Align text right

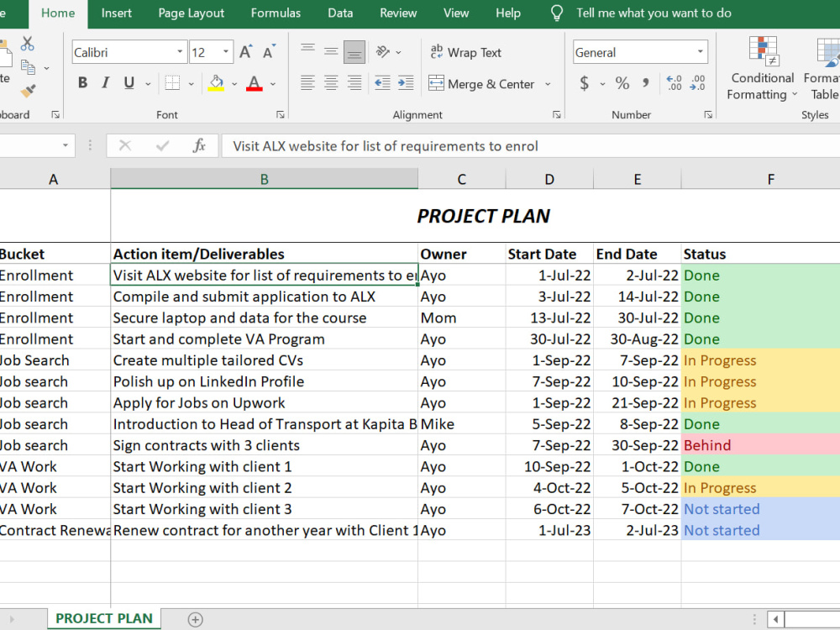pos(354,83)
